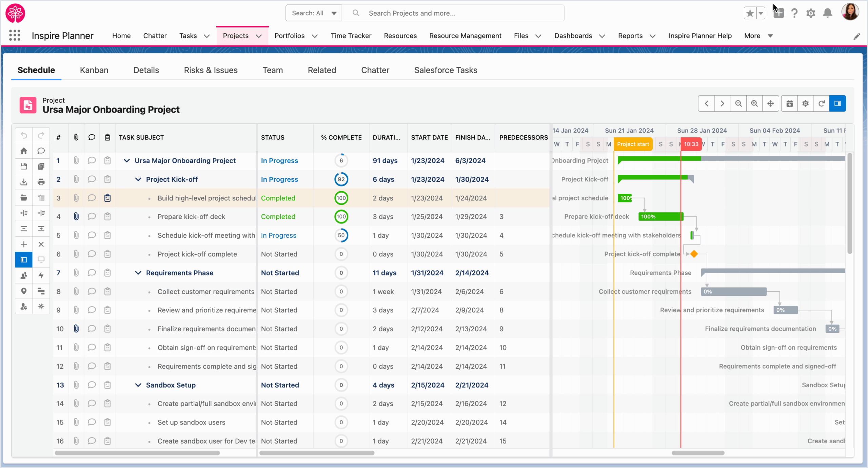Screen dimensions: 868x468
Task: Open Inspire Planner Help
Action: (699, 36)
